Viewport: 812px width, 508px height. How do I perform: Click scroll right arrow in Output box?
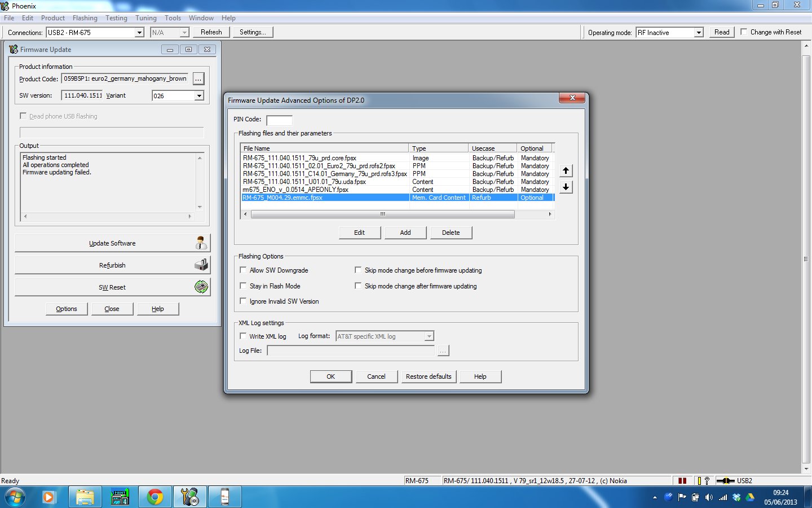(189, 216)
